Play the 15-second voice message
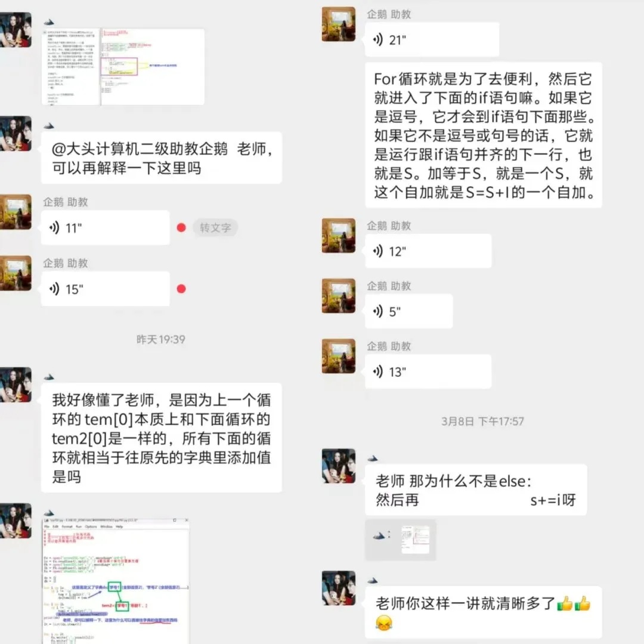 click(105, 289)
